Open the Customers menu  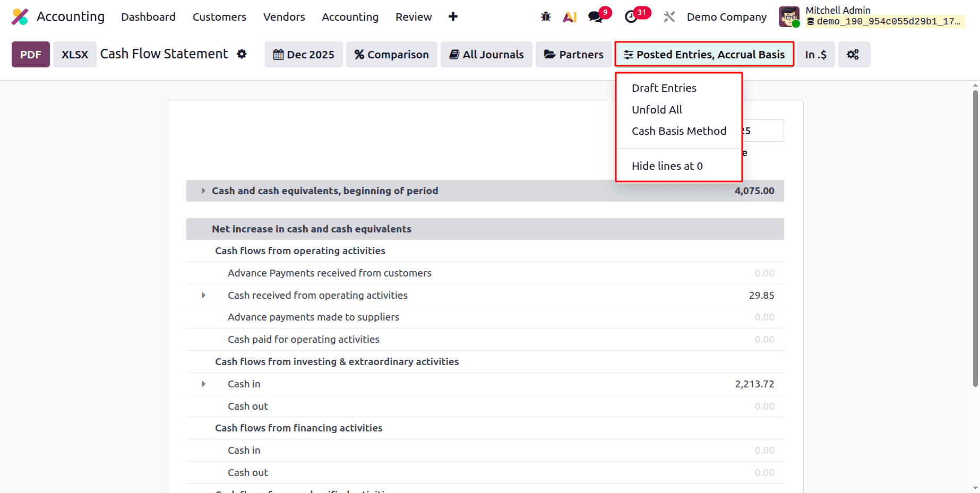[219, 16]
